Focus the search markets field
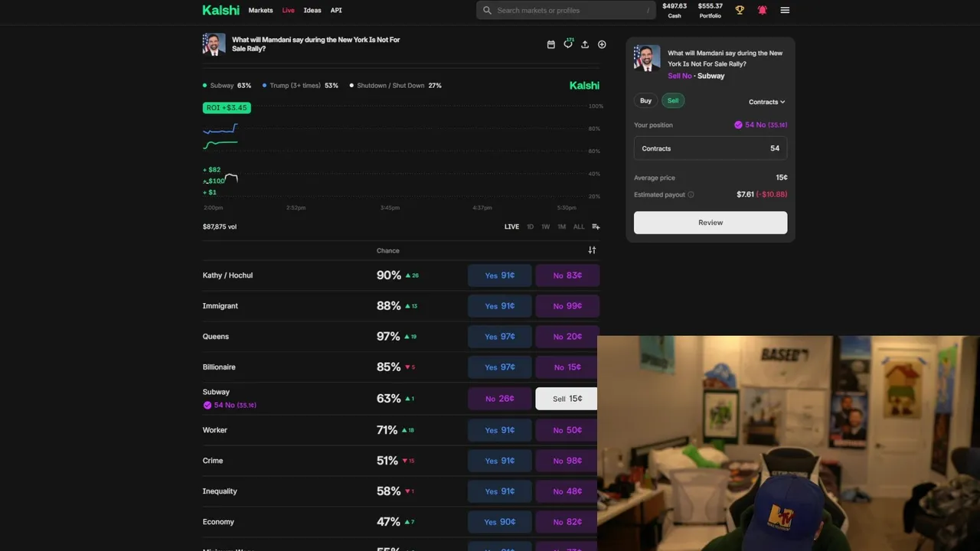Image resolution: width=980 pixels, height=551 pixels. pos(567,10)
